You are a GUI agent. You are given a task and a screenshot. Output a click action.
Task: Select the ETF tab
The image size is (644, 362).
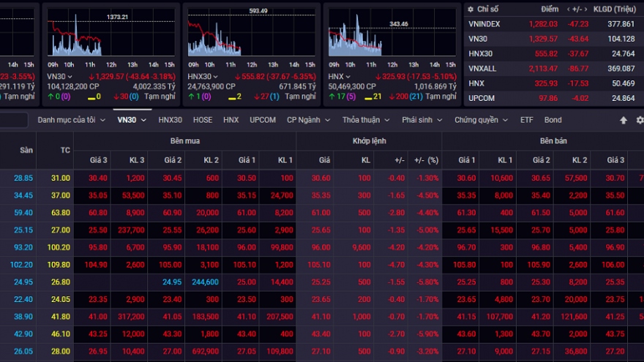(x=527, y=120)
